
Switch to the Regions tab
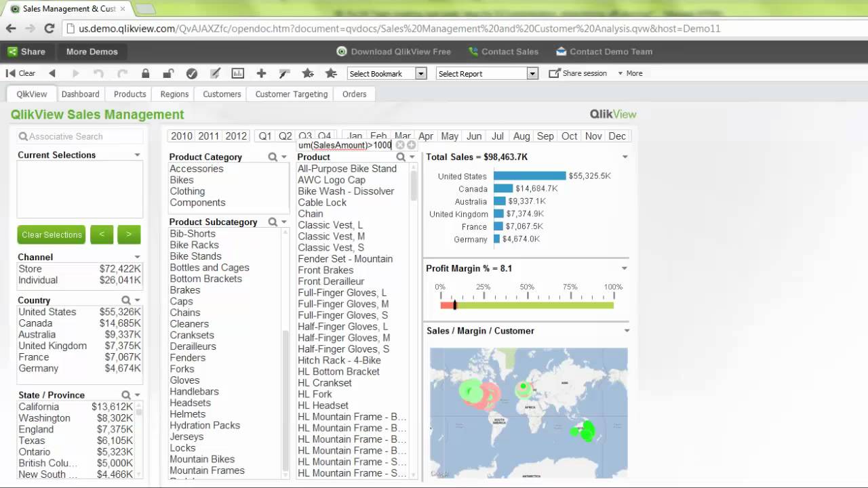point(174,94)
